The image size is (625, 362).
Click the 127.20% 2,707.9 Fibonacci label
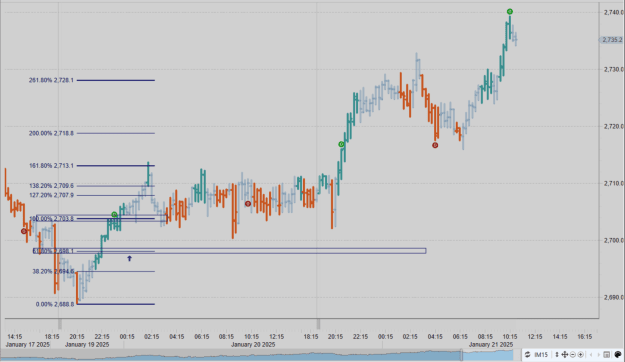51,195
